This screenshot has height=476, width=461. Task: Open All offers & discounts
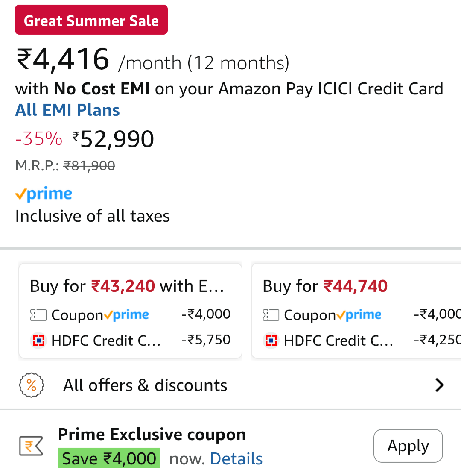click(145, 385)
